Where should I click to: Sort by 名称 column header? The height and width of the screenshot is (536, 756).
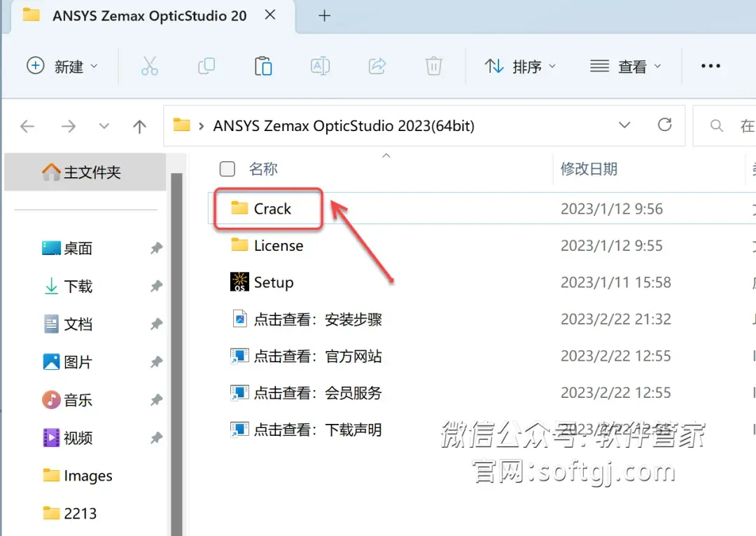(263, 169)
